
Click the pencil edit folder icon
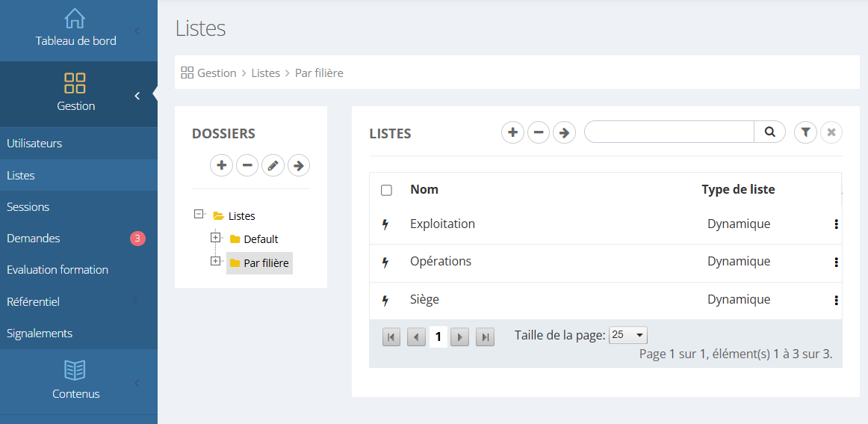pyautogui.click(x=273, y=165)
